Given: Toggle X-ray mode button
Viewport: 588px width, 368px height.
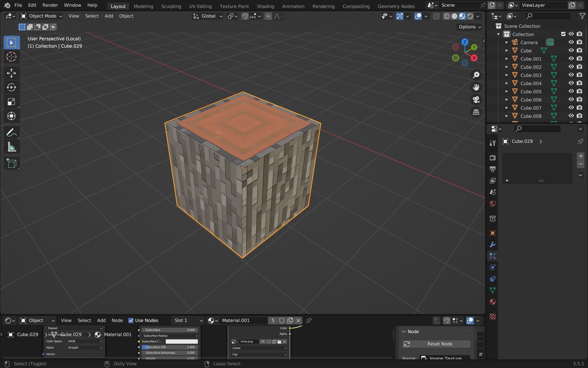Looking at the screenshot, I should click(x=436, y=16).
